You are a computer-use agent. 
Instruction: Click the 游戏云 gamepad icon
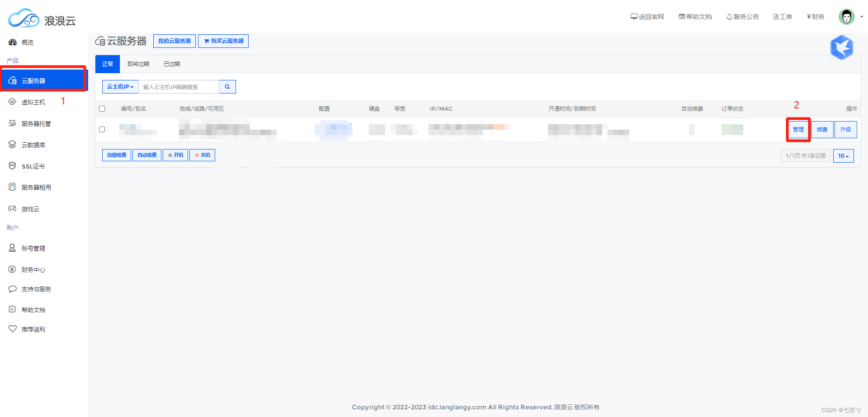[x=13, y=209]
